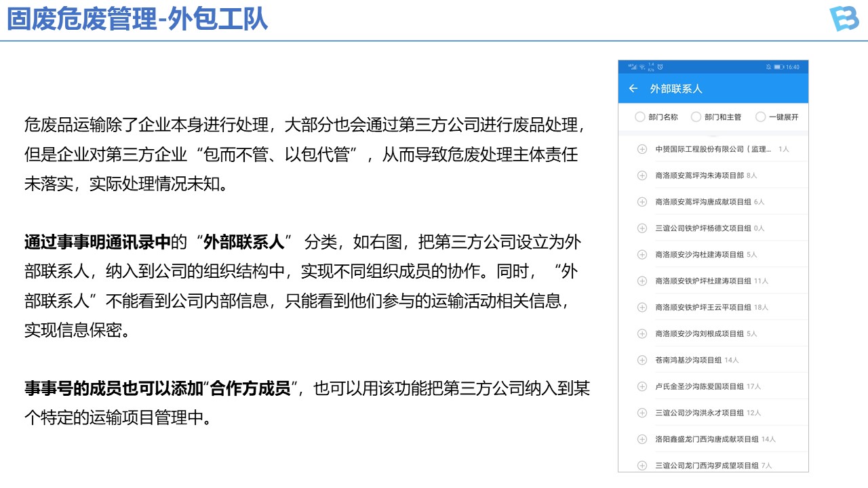The image size is (868, 488).
Task: Select 洛阳鑫盛龙门西沟唐成献项目组 entry
Action: point(707,439)
